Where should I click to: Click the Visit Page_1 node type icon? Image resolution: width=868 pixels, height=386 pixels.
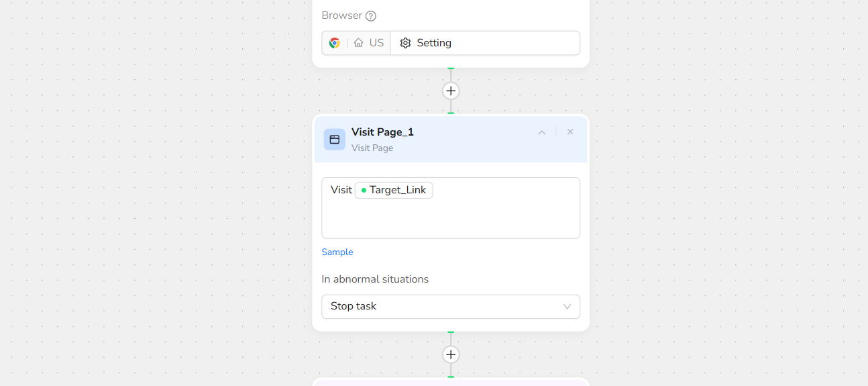[x=335, y=139]
